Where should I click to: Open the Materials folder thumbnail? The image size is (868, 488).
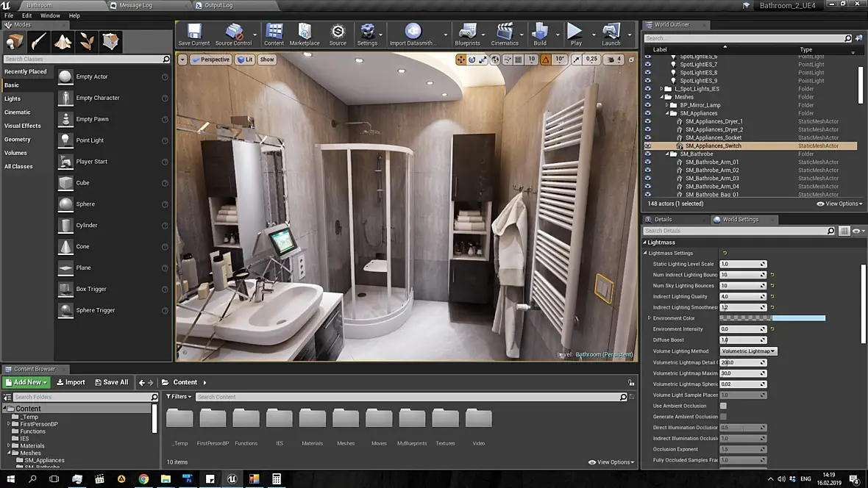pos(312,419)
